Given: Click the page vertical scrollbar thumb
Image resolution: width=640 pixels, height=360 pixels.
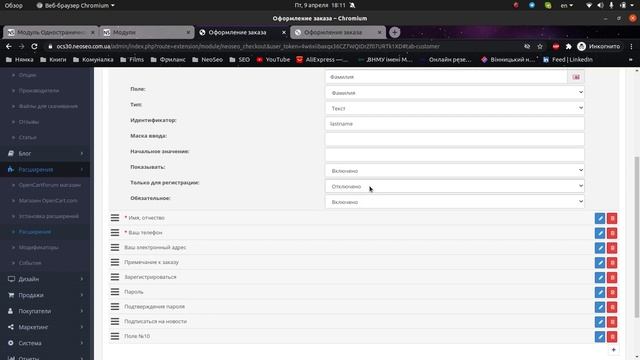Looking at the screenshot, I should [x=637, y=237].
